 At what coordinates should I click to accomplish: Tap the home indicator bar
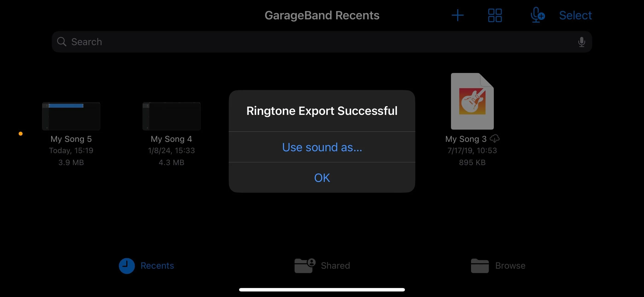pyautogui.click(x=322, y=290)
